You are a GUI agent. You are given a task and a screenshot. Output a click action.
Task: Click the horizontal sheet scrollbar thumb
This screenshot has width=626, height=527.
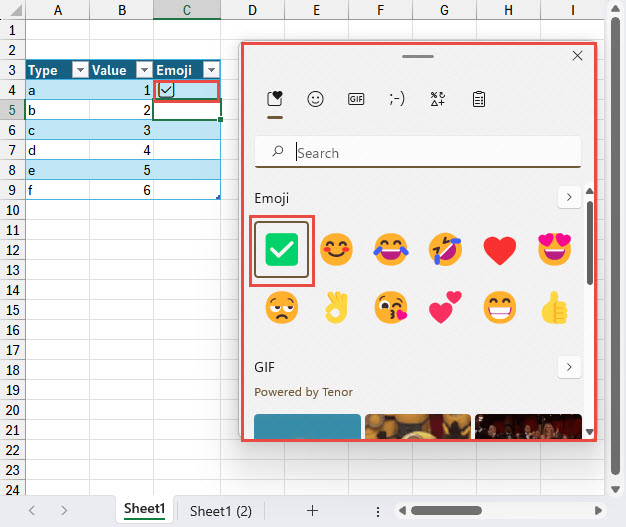coord(446,511)
